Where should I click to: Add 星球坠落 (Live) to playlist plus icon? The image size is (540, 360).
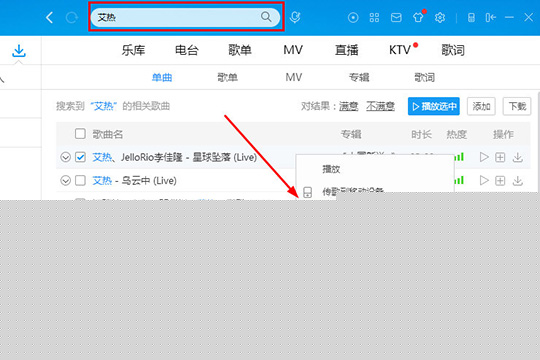(500, 157)
